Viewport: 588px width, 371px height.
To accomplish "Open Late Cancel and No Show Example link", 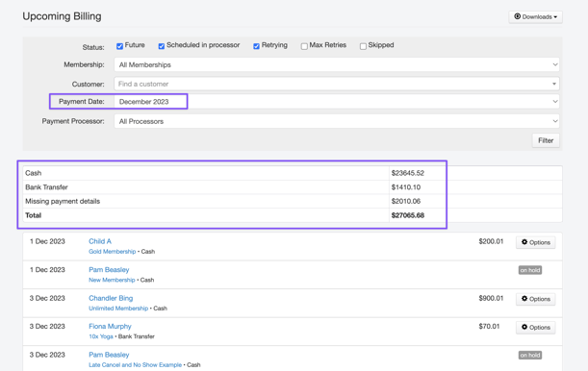I will [135, 365].
